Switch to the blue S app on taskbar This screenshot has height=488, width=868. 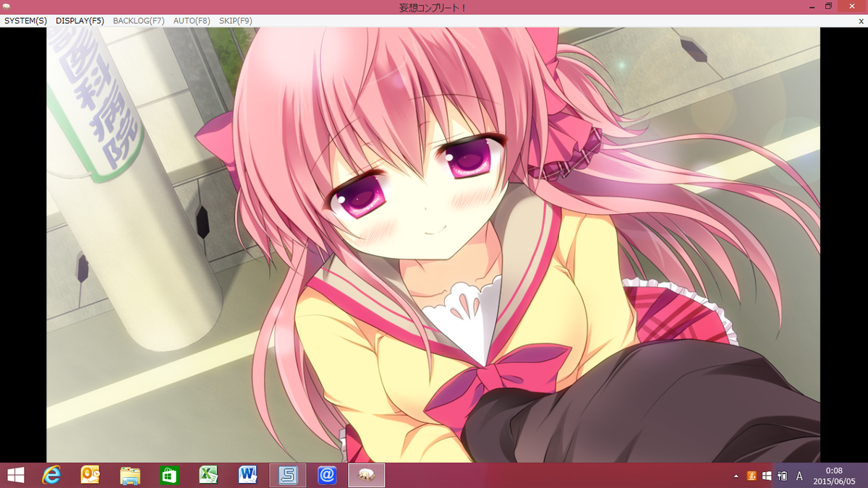click(288, 475)
